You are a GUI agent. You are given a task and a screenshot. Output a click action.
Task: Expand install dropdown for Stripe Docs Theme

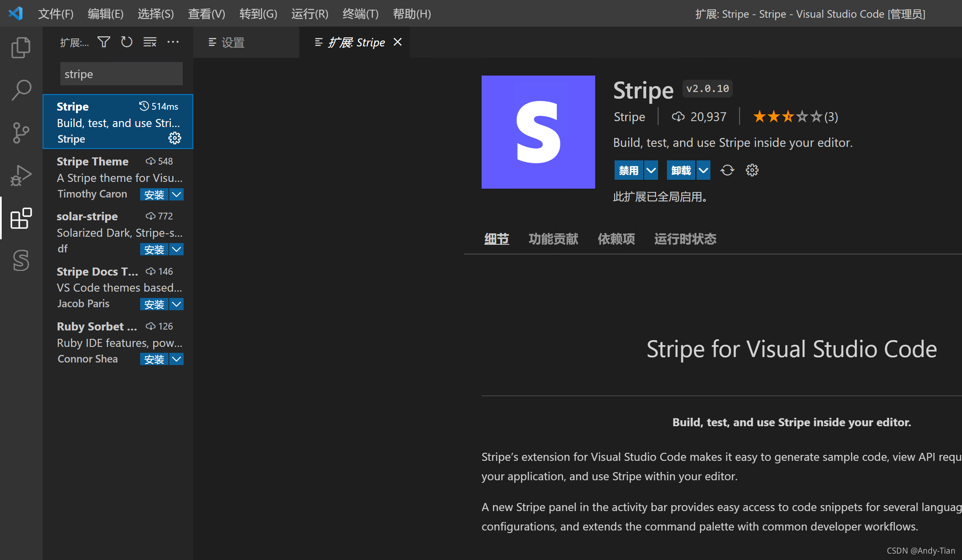tap(176, 304)
